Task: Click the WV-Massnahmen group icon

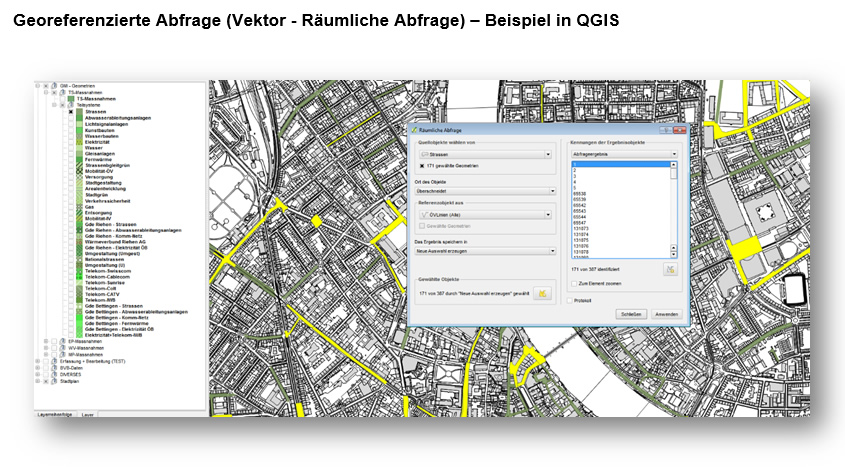Action: [63, 348]
